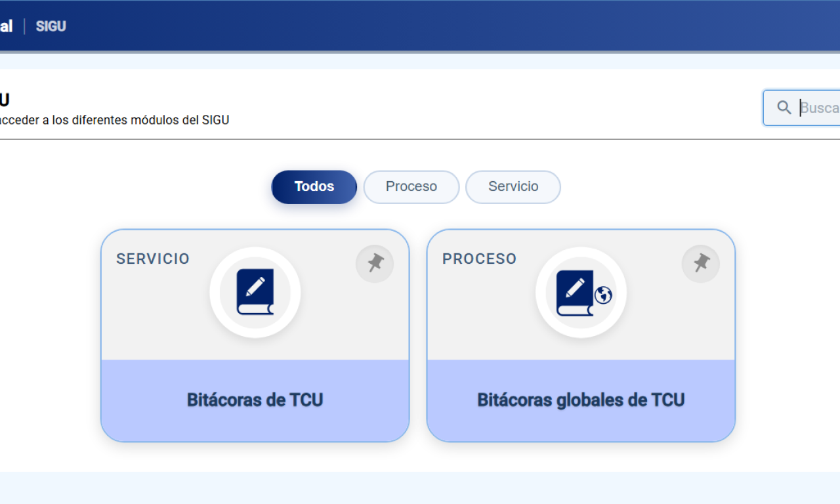Image resolution: width=840 pixels, height=504 pixels.
Task: Select the Todos filter pill
Action: coord(314,187)
